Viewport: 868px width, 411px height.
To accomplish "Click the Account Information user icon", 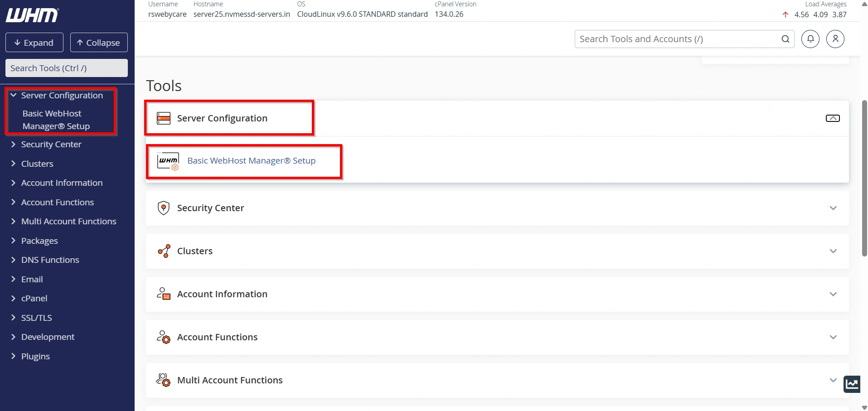I will coord(164,294).
